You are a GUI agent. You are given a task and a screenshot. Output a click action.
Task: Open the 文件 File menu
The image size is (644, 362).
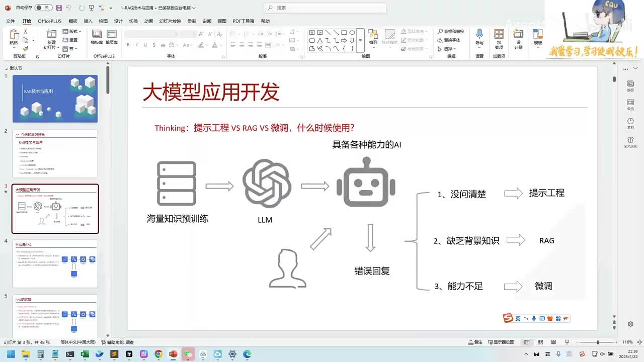click(x=11, y=21)
